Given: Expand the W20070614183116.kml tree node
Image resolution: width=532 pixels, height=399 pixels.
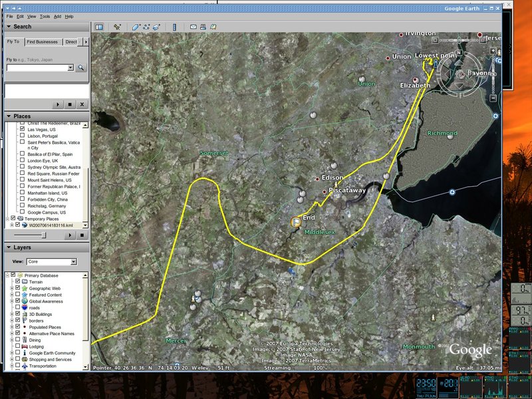Looking at the screenshot, I should click(12, 225).
